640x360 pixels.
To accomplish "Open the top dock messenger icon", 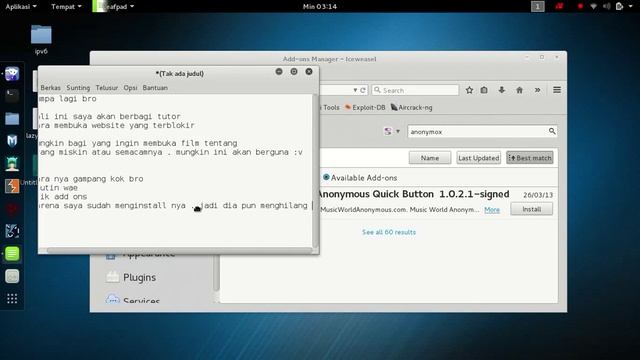I will pyautogui.click(x=12, y=74).
